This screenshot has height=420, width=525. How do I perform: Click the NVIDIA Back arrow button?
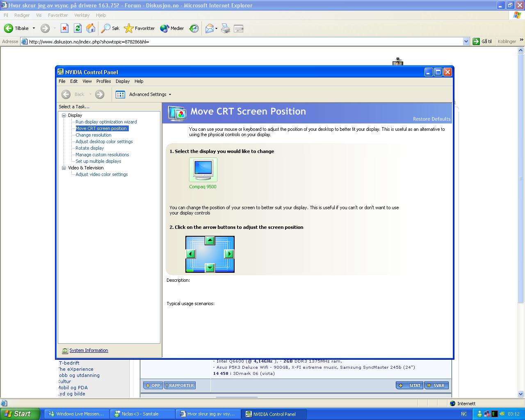click(x=66, y=94)
